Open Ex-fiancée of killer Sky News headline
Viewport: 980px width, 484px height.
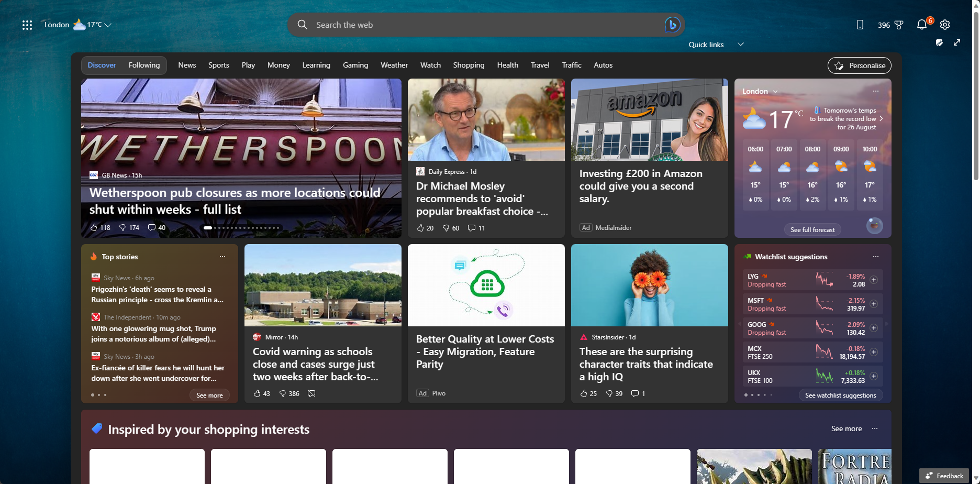point(158,373)
